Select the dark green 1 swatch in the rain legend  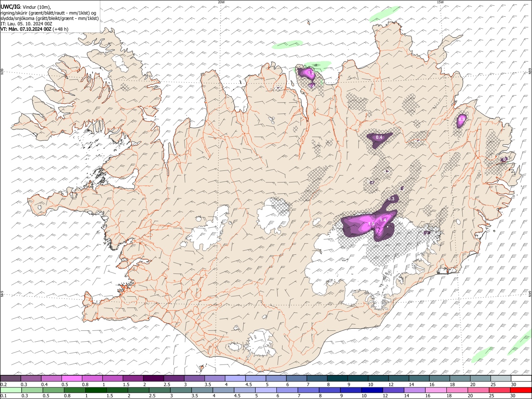click(96, 390)
